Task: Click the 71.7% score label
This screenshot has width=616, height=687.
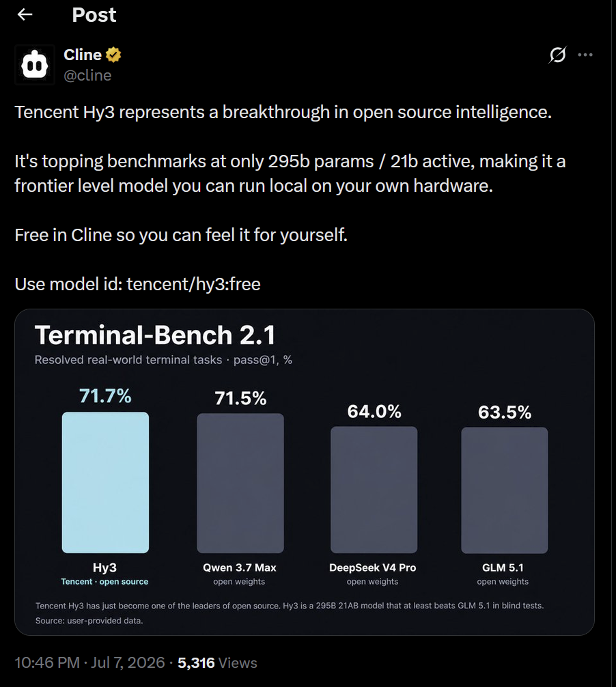Action: pos(105,396)
